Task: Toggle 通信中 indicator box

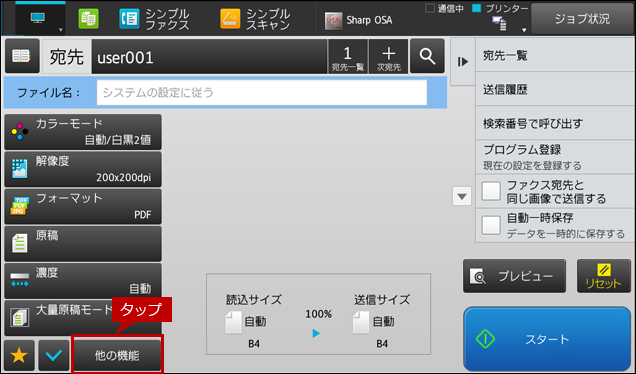Action: pyautogui.click(x=430, y=8)
